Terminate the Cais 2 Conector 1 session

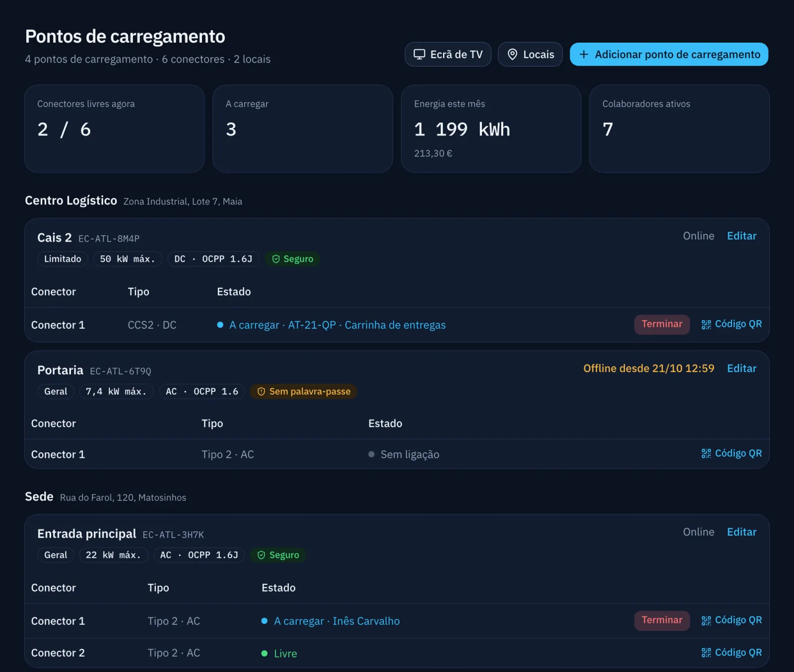pos(662,324)
